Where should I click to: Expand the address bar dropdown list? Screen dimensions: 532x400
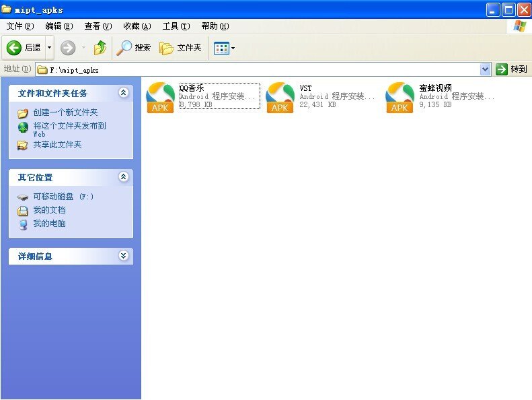click(486, 69)
